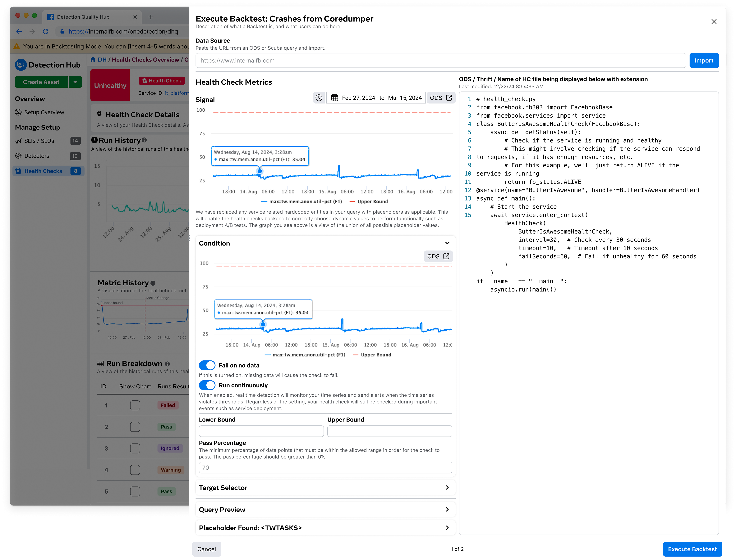The width and height of the screenshot is (736, 560).
Task: Click the Execute Backtest button
Action: [692, 549]
